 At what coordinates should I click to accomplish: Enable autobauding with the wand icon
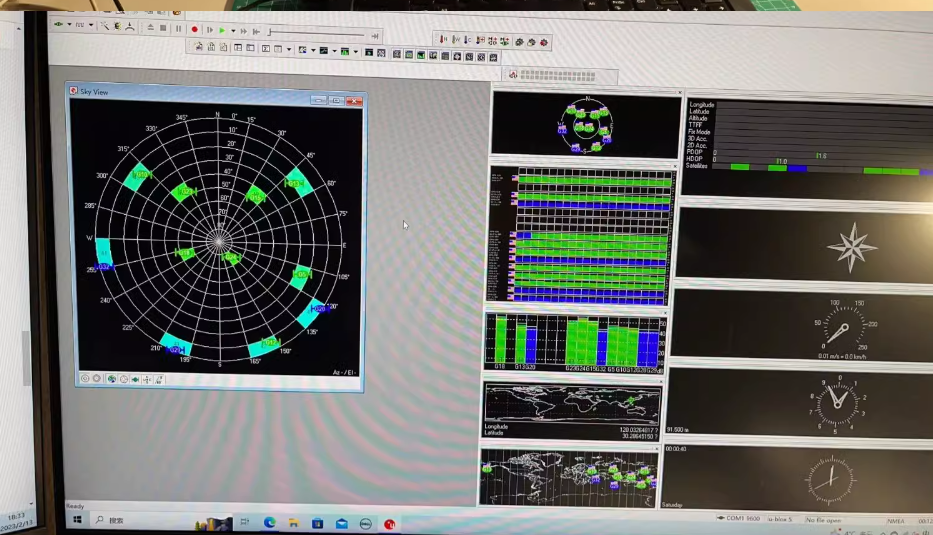click(x=105, y=26)
